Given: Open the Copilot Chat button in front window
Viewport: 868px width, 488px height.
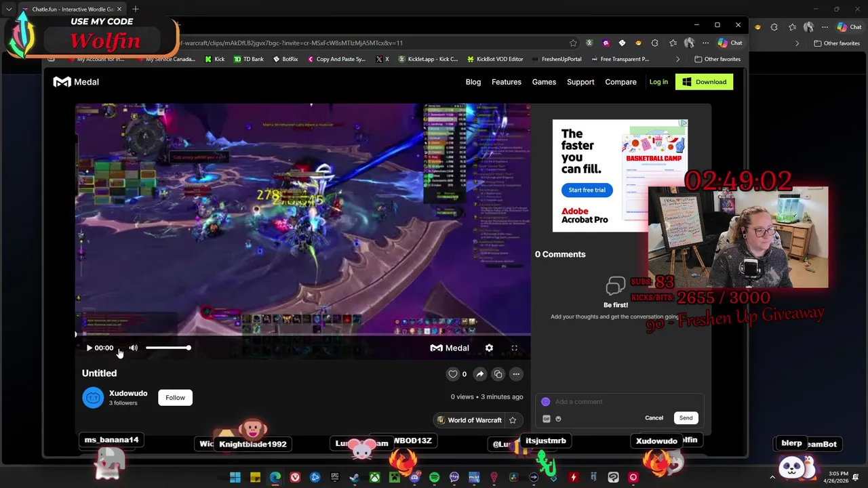Looking at the screenshot, I should click(x=730, y=43).
